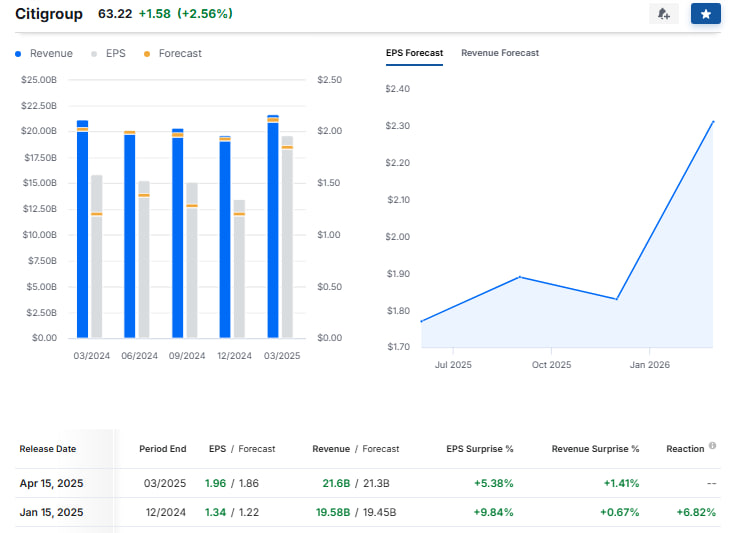Click the add alert bell icon
This screenshot has height=533, width=747.
coord(664,14)
